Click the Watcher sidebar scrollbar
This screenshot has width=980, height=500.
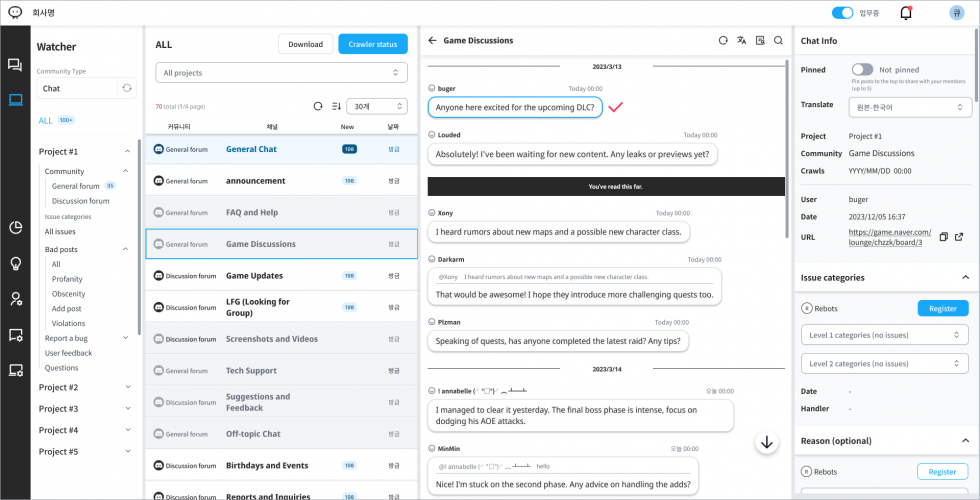coord(139,238)
